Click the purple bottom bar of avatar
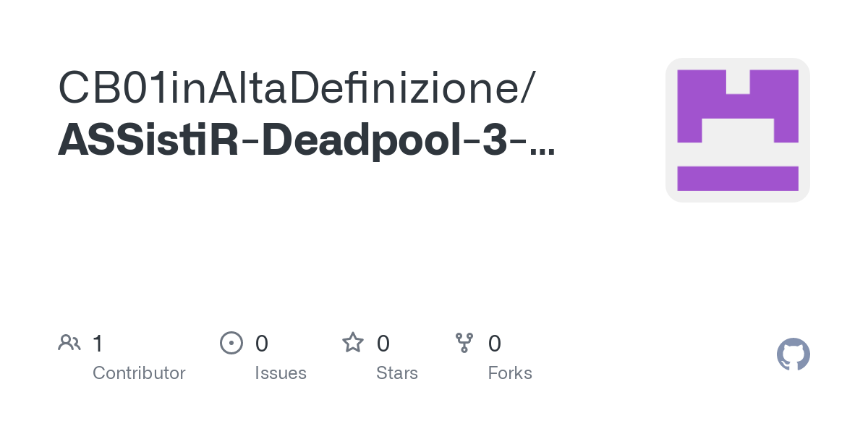 pyautogui.click(x=738, y=179)
